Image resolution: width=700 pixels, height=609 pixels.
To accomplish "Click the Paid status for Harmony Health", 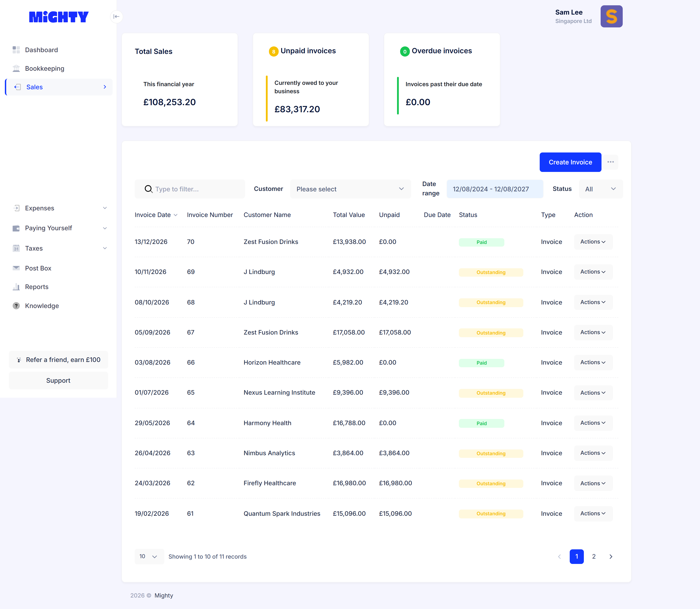I will [x=481, y=423].
